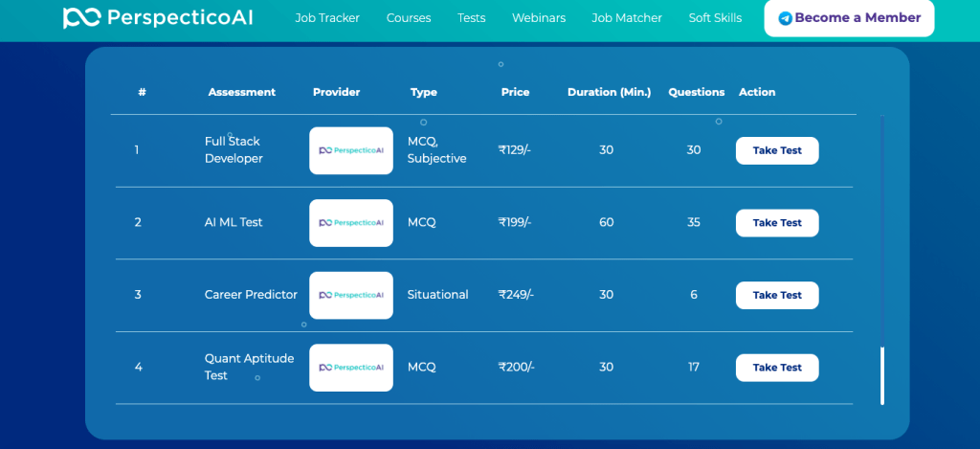
Task: Click the Action column header
Action: 757,92
